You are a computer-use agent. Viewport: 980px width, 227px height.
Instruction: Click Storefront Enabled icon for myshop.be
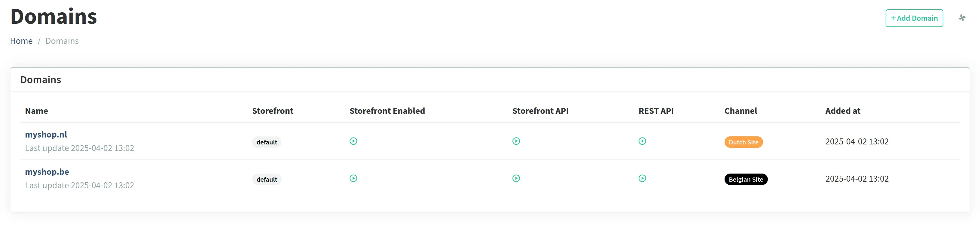(x=353, y=179)
